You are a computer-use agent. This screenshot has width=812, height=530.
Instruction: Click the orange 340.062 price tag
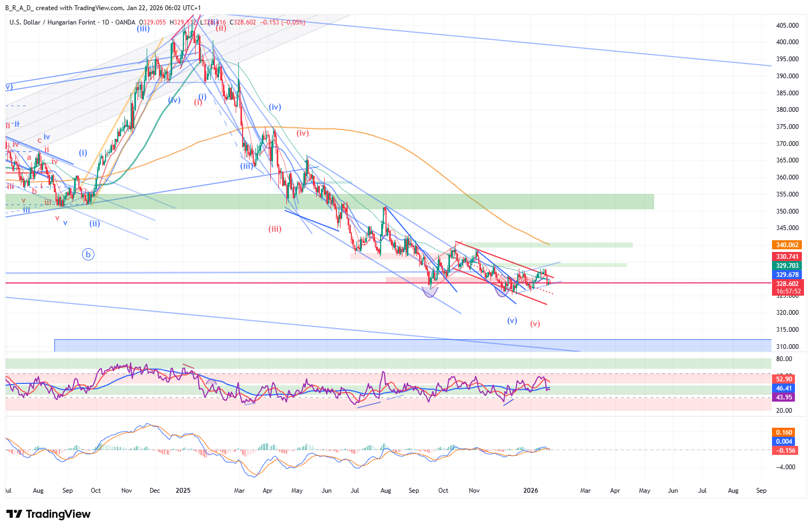click(x=787, y=245)
